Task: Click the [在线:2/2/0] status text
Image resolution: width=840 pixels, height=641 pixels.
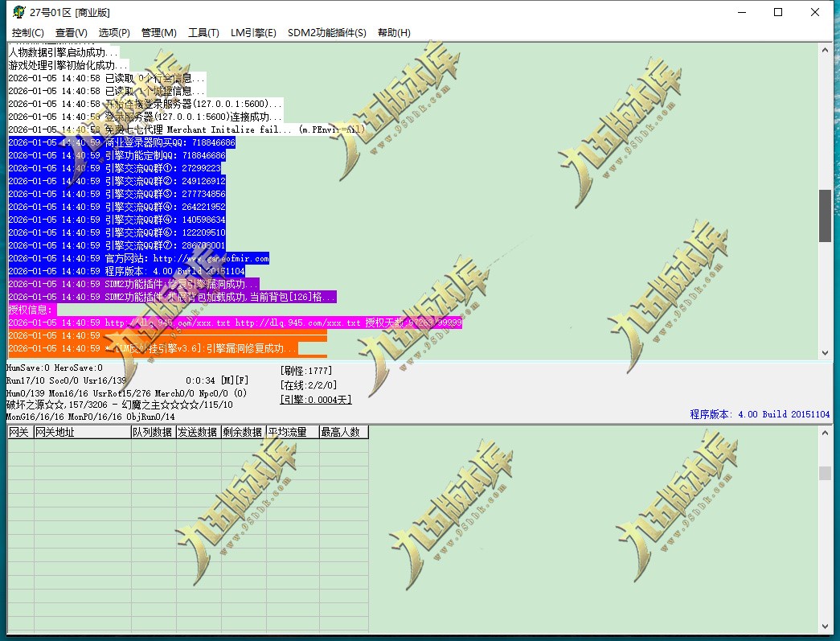Action: pos(308,384)
